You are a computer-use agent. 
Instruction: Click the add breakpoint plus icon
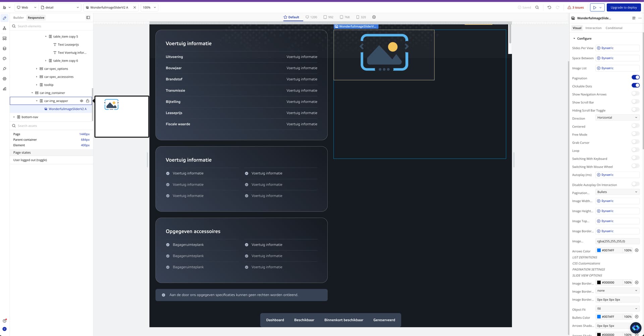tap(374, 17)
